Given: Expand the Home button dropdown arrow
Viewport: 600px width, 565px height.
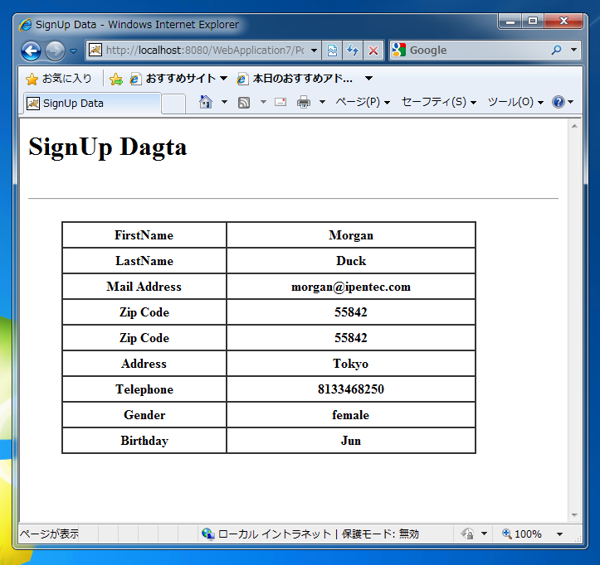Looking at the screenshot, I should [x=224, y=102].
